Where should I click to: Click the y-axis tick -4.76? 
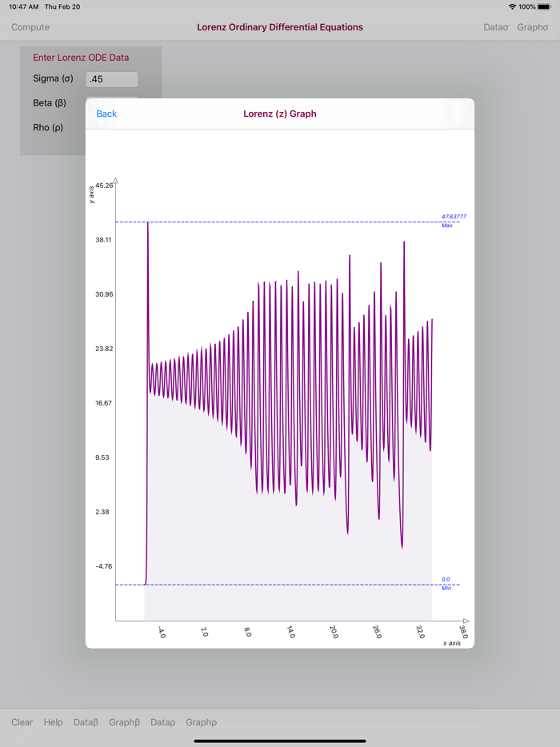point(103,566)
